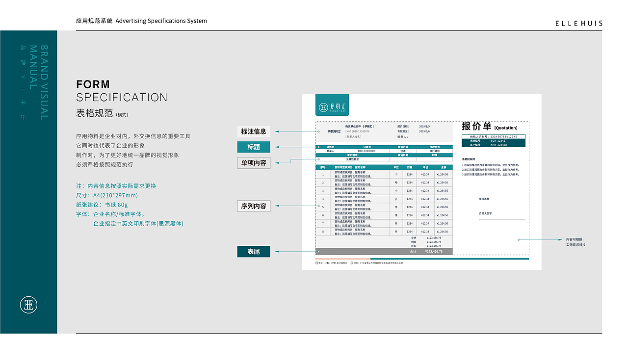Click the 负责人签字 signature label

[485, 213]
